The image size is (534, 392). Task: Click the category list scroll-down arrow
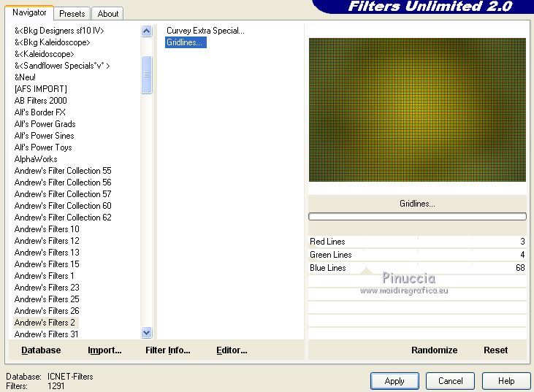[x=146, y=332]
